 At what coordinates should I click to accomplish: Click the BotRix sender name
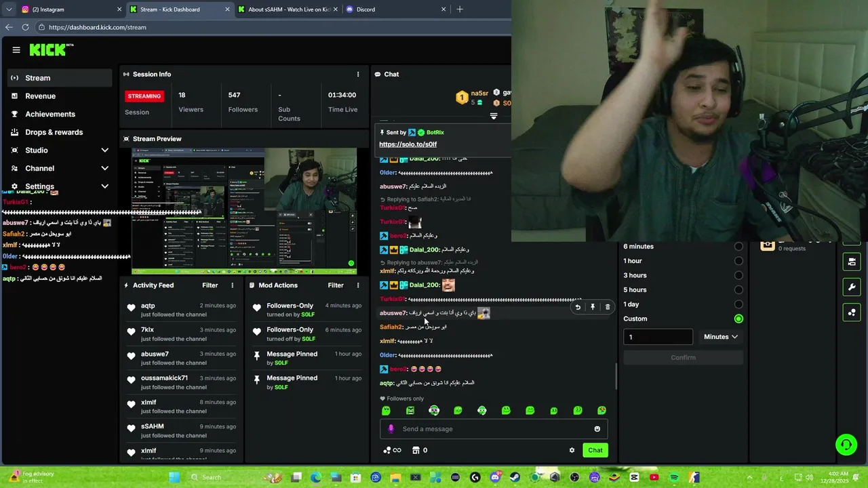point(435,132)
